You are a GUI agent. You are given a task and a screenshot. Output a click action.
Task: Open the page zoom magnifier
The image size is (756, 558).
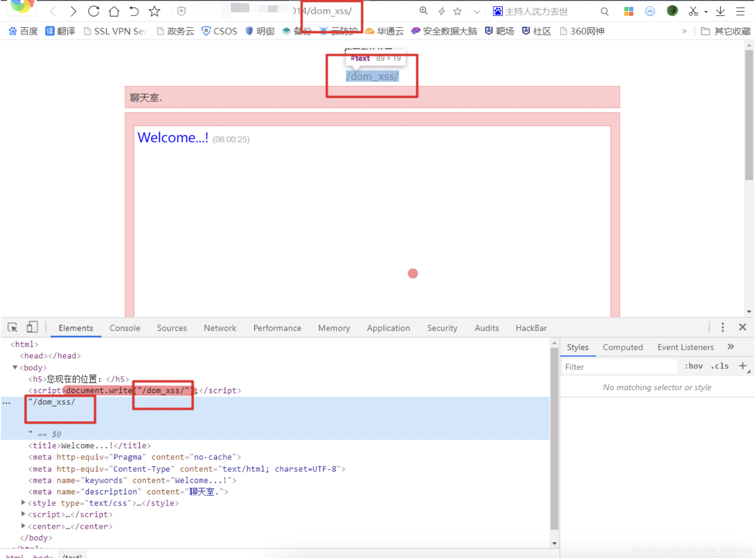coord(424,11)
